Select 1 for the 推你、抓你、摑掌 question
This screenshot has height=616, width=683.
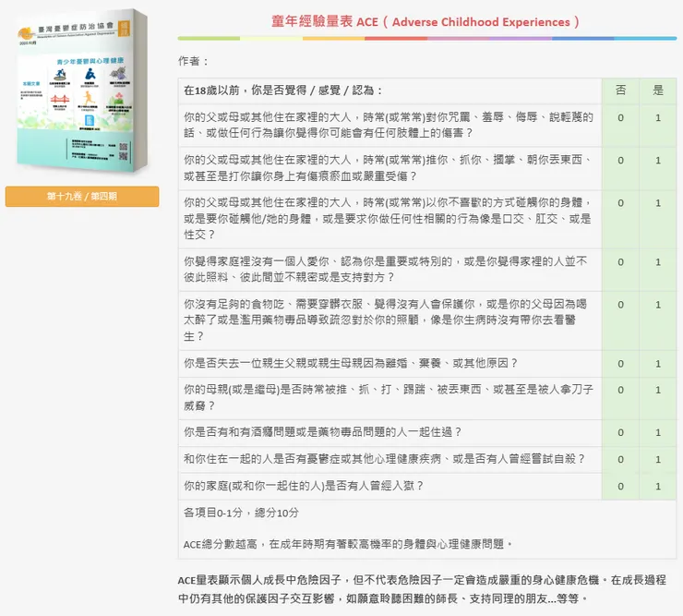click(x=658, y=161)
